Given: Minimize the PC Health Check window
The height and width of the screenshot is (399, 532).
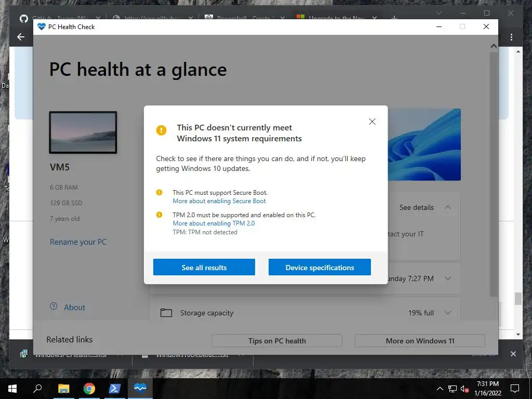Looking at the screenshot, I should (x=438, y=27).
